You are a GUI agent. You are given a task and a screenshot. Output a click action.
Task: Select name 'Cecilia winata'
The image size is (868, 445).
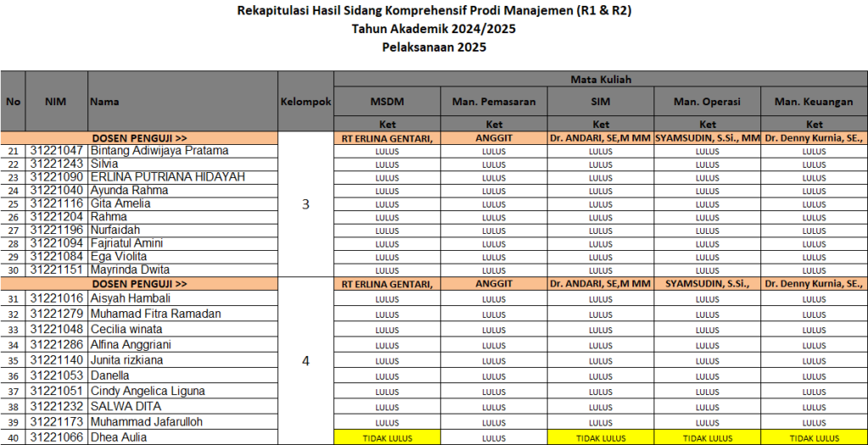coord(127,329)
